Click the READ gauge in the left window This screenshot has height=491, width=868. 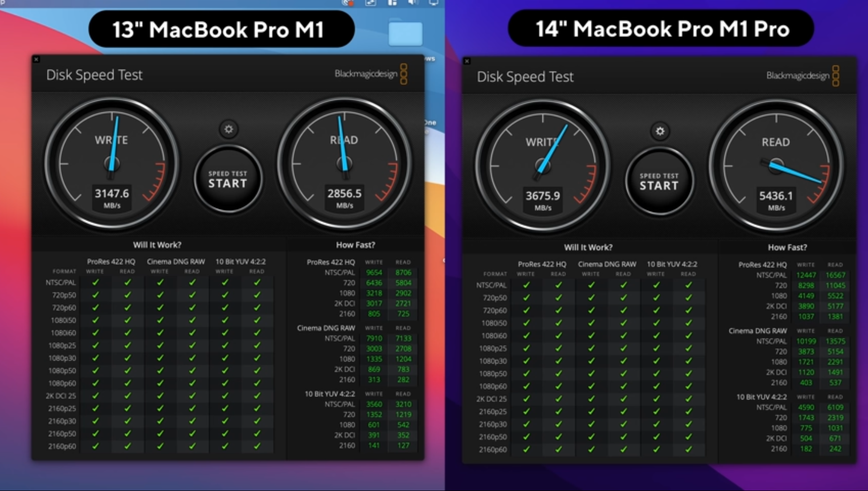tap(344, 164)
